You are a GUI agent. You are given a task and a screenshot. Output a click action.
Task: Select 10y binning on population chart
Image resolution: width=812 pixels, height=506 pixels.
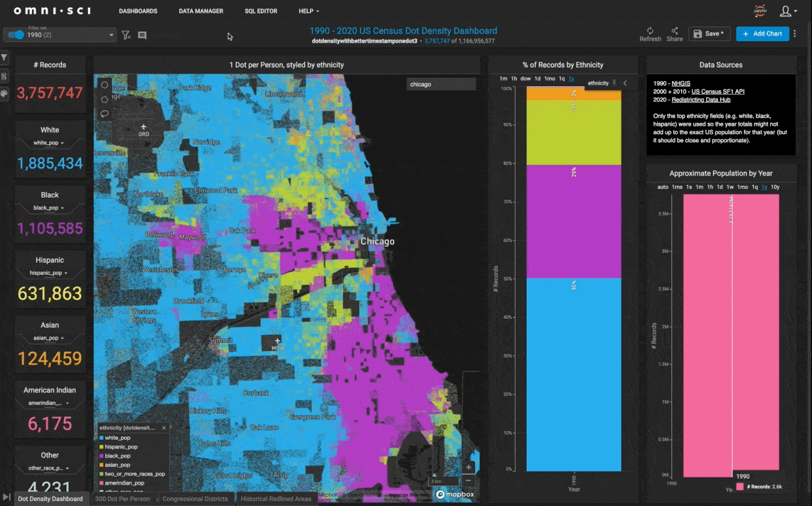(x=775, y=188)
